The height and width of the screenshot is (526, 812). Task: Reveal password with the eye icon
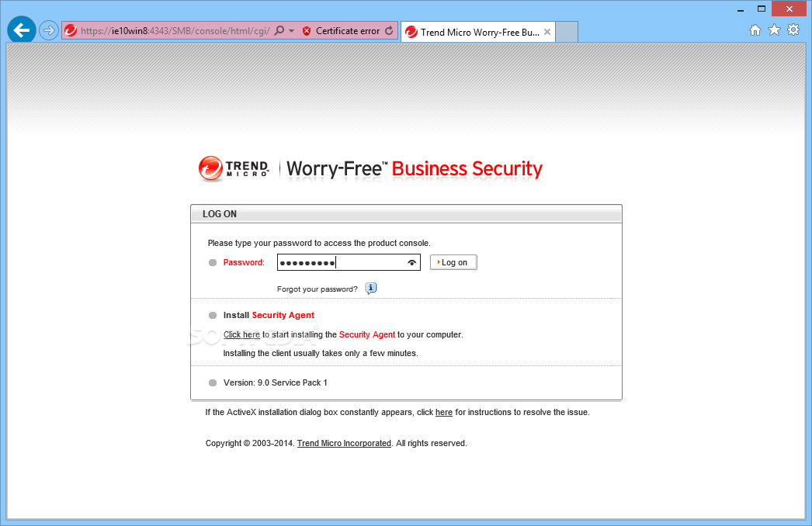tap(411, 262)
